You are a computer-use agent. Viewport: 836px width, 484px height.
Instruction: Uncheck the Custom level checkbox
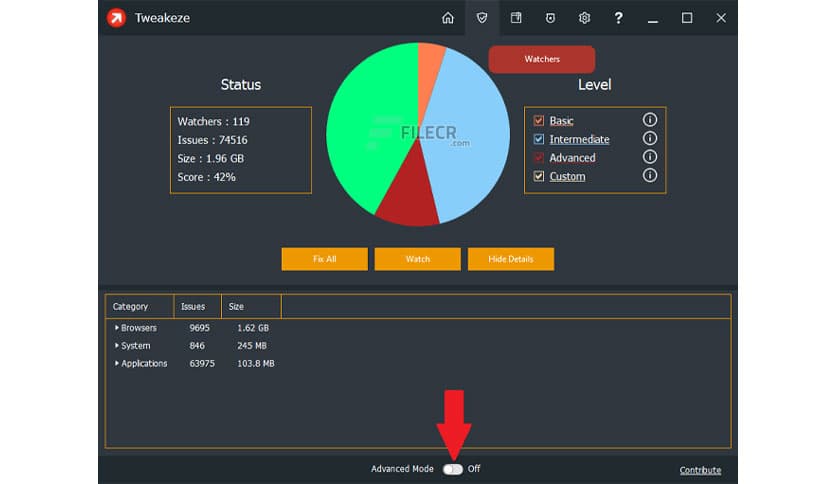538,176
